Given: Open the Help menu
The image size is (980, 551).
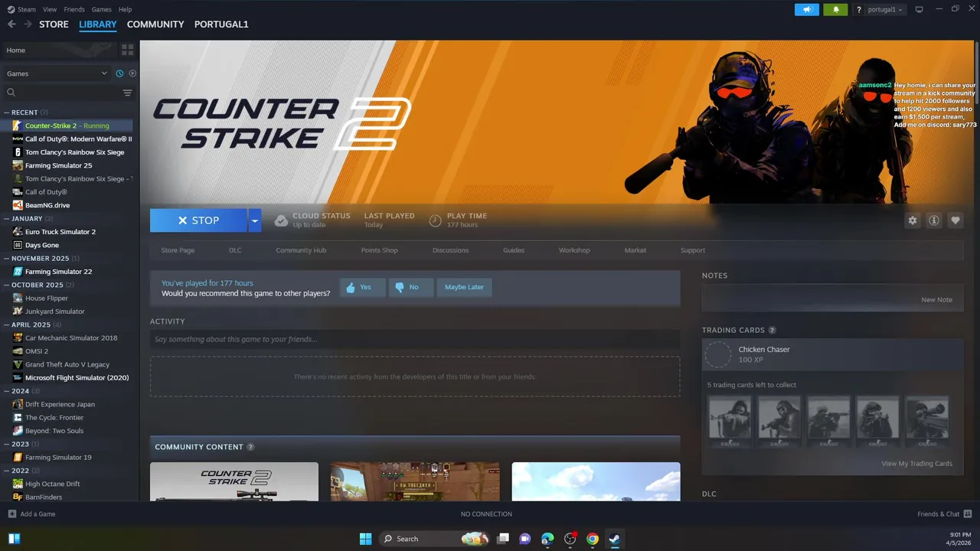Looking at the screenshot, I should [125, 9].
